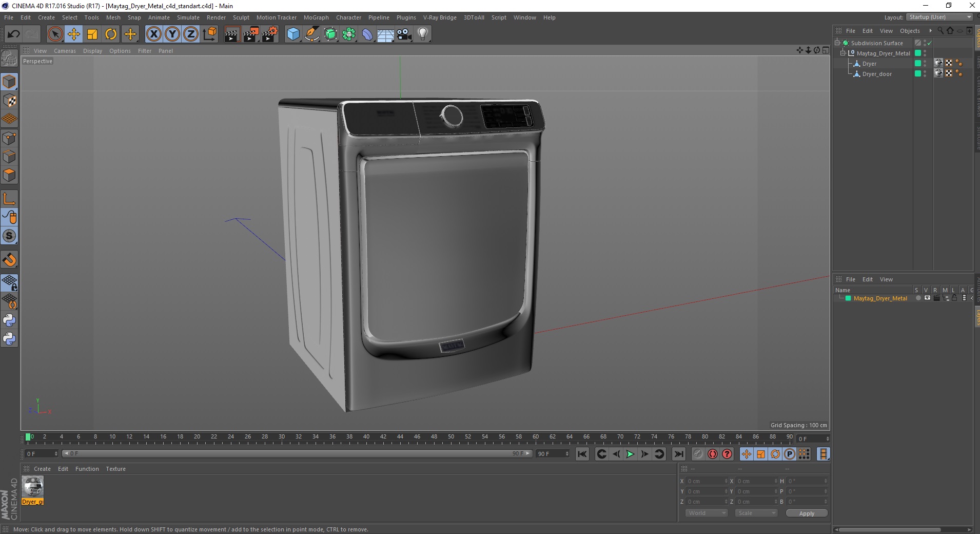The width and height of the screenshot is (980, 534).
Task: Open the V-Ray Bridge menu
Action: pos(440,17)
